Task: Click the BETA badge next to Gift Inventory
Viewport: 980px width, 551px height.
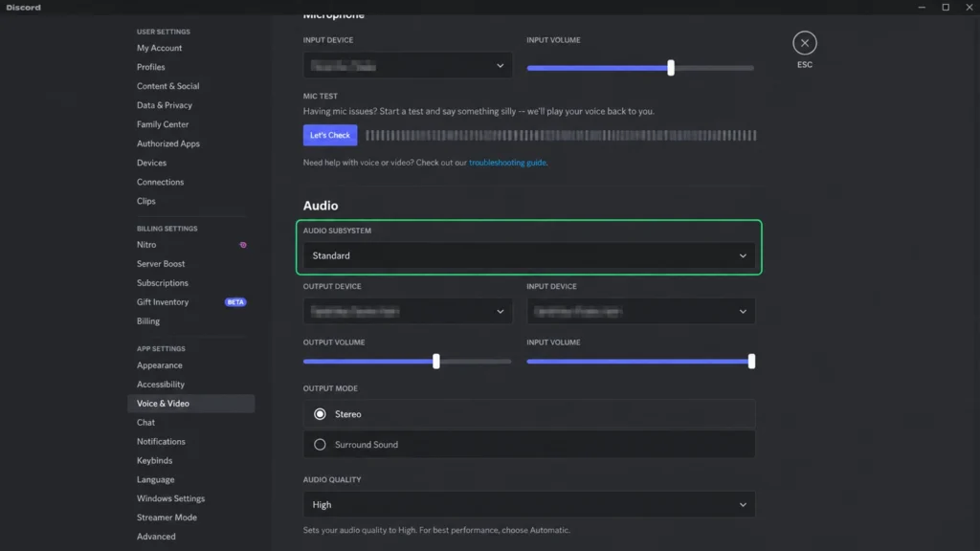Action: [235, 301]
